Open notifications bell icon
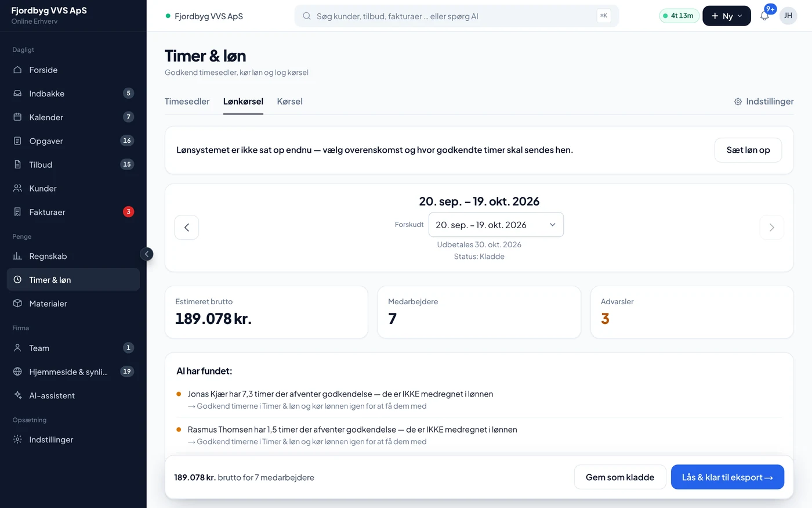This screenshot has height=508, width=812. tap(764, 16)
